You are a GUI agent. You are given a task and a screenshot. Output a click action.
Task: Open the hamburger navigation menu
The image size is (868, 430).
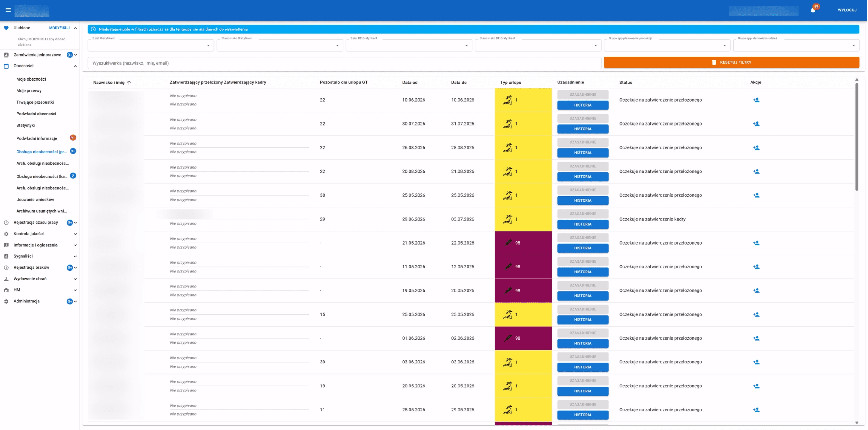point(8,10)
